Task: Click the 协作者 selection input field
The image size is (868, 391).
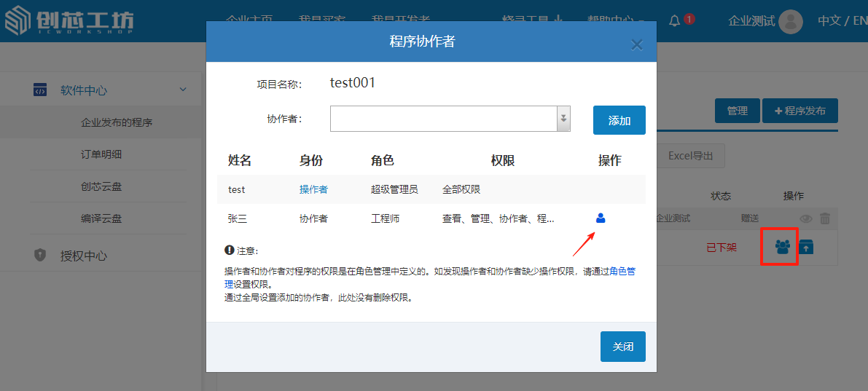Action: (x=443, y=119)
